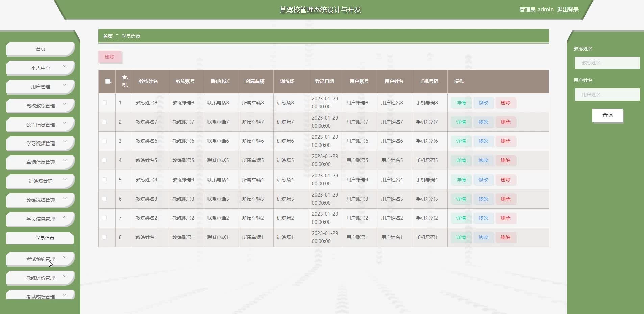The width and height of the screenshot is (644, 314).
Task: Click the 退出登录 link
Action: [x=568, y=10]
